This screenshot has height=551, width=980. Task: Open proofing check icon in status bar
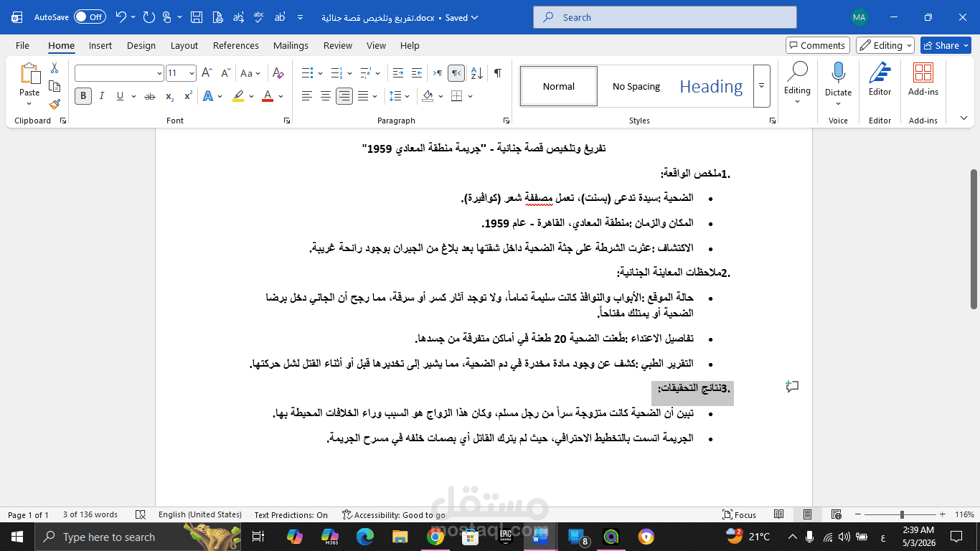141,514
